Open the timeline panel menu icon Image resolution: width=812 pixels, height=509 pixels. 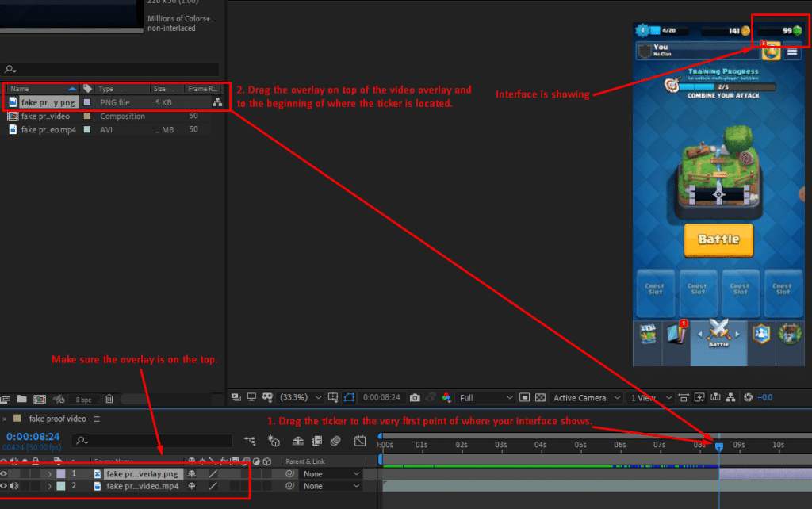coord(97,419)
